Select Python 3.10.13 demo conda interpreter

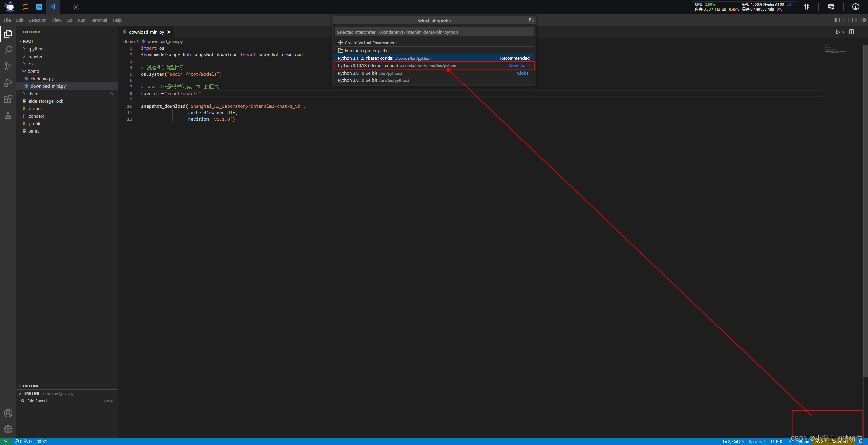tap(434, 65)
